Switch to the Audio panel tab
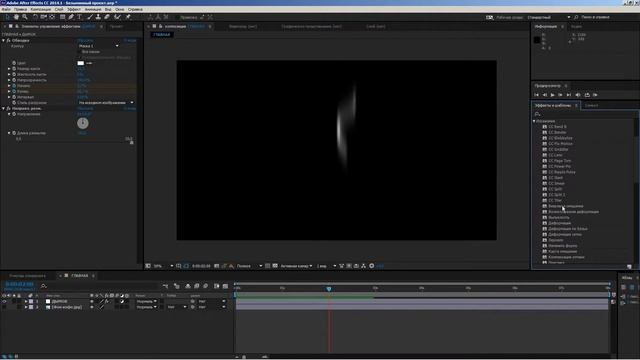The image size is (640, 360). point(576,27)
